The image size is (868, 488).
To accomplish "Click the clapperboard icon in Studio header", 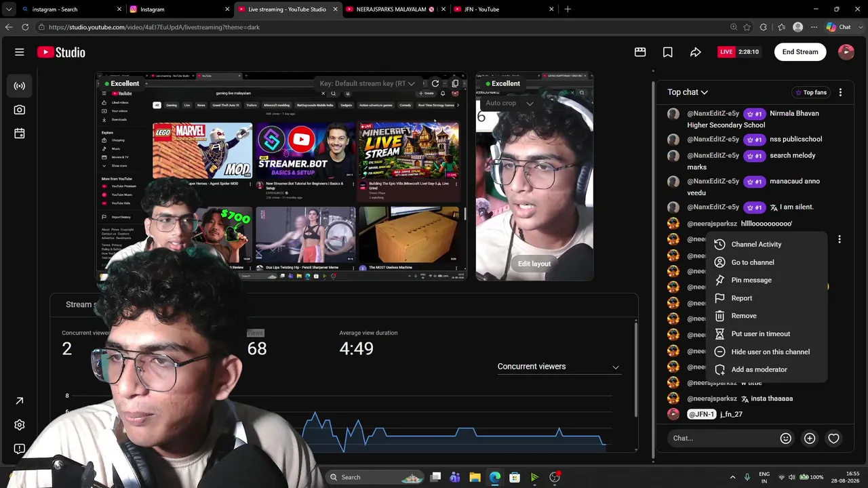I will pyautogui.click(x=640, y=52).
